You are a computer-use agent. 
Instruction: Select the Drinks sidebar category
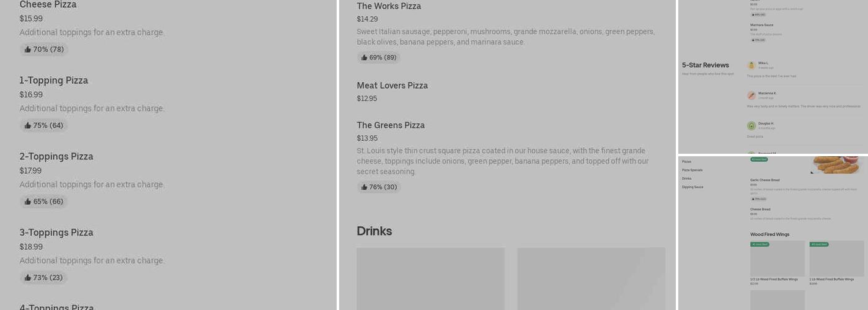coord(686,179)
